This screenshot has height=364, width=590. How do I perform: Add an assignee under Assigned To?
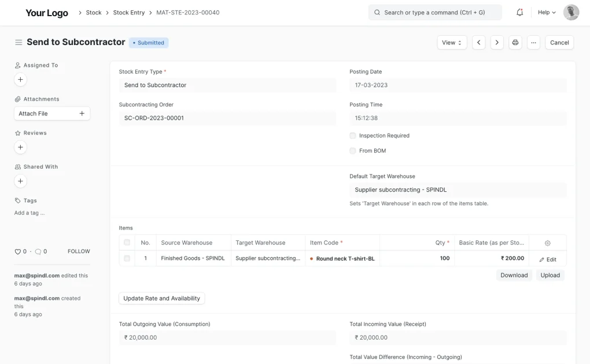point(20,79)
